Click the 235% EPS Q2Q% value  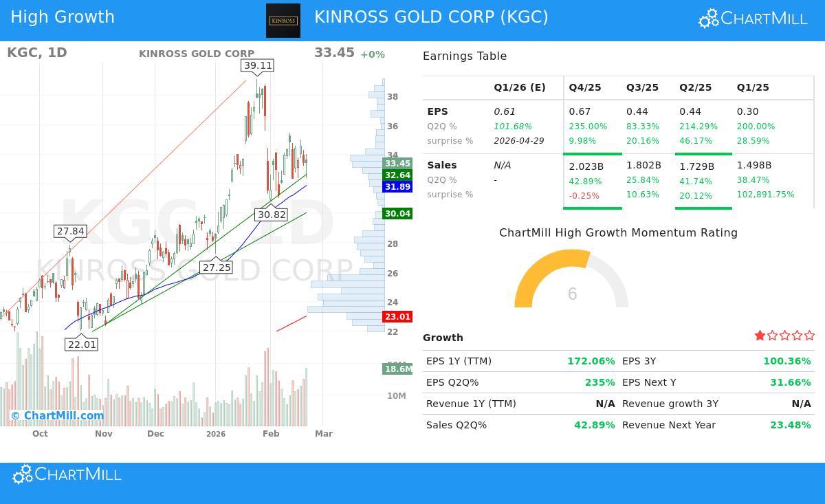tap(600, 382)
